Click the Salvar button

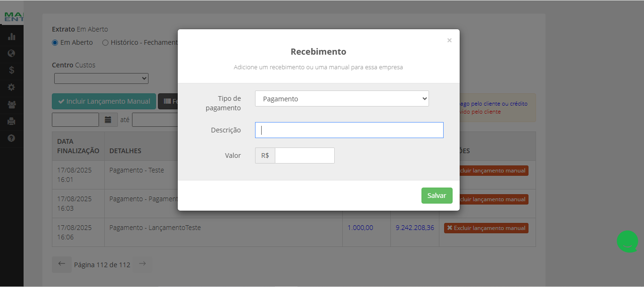[437, 196]
